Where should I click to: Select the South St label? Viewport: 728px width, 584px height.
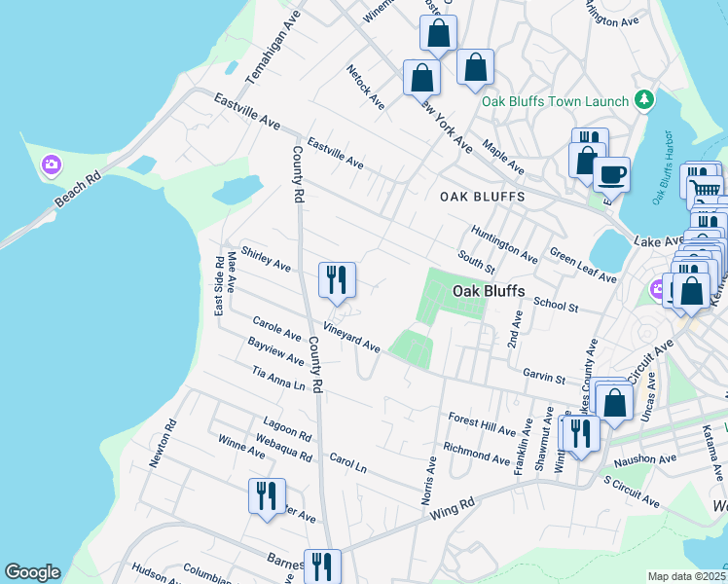tap(476, 262)
